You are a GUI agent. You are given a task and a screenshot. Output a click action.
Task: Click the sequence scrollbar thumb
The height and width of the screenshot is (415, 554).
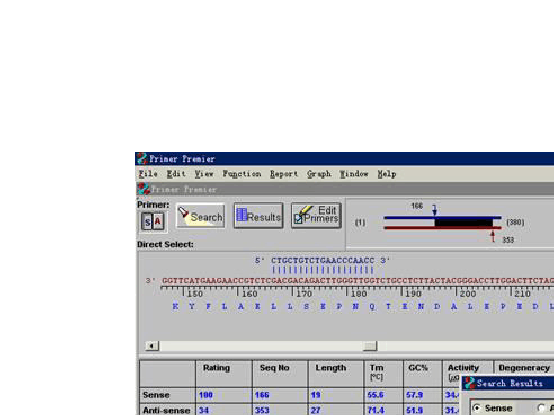(x=370, y=346)
